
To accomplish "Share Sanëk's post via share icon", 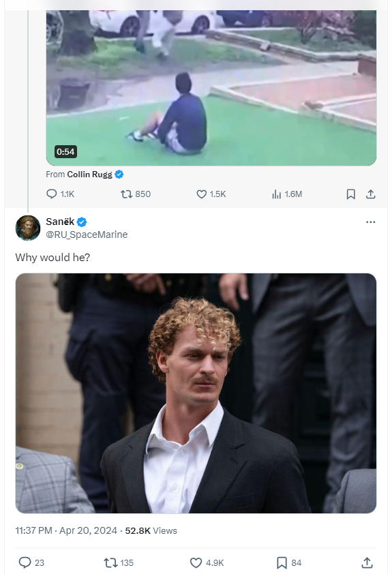I will click(367, 562).
